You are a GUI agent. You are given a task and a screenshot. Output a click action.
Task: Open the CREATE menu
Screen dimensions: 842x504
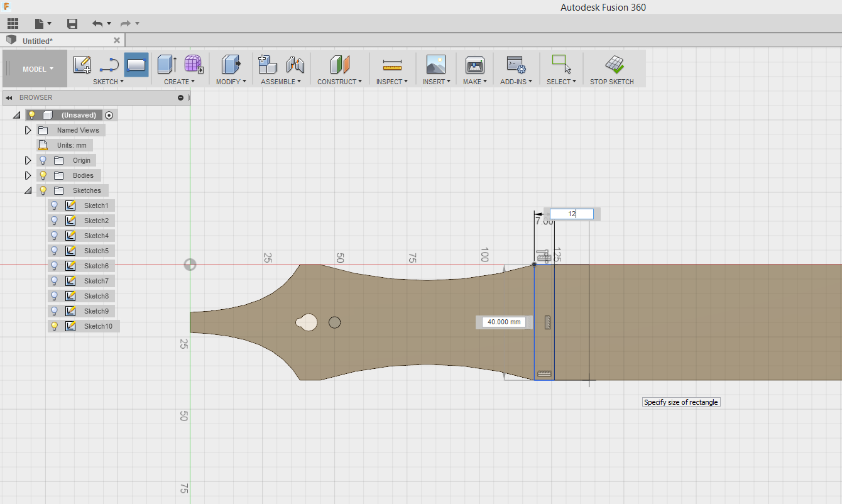pos(180,82)
